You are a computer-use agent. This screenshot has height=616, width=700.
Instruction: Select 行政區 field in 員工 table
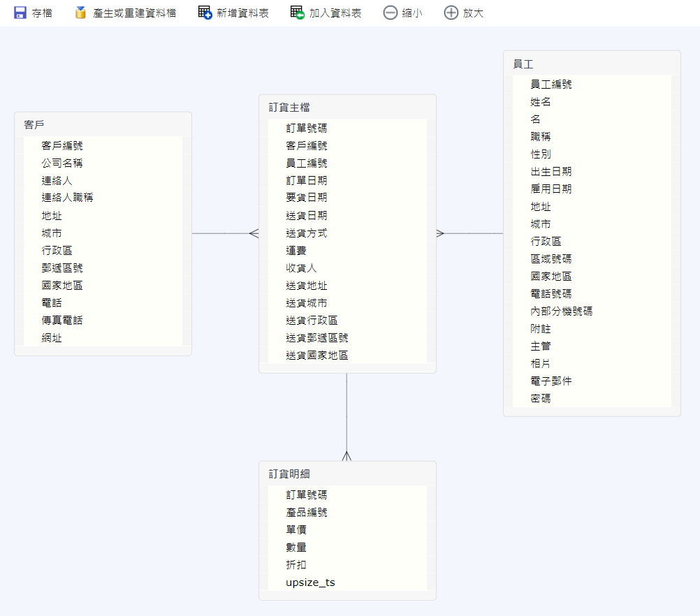[x=592, y=242]
